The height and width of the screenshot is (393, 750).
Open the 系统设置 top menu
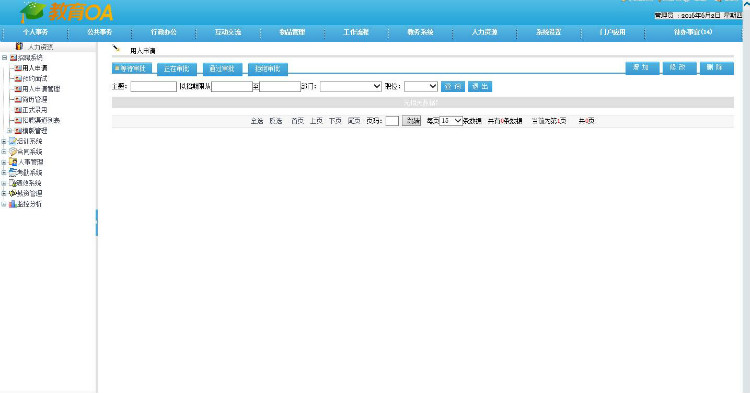point(548,32)
